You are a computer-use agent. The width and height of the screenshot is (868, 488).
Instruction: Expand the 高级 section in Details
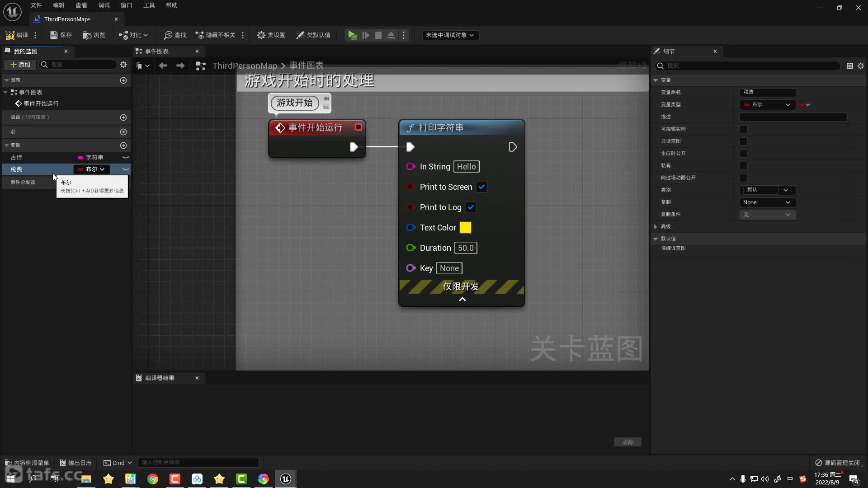click(x=656, y=227)
